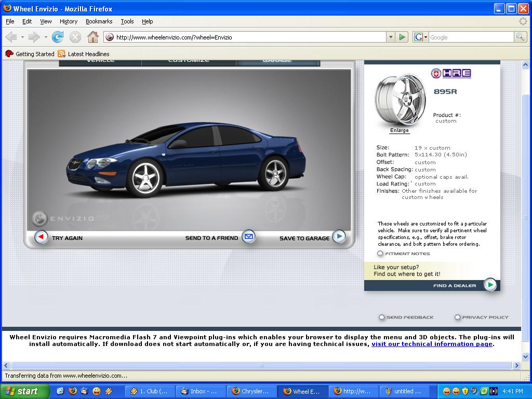The height and width of the screenshot is (399, 532).
Task: Click the system tray clock 4:41 PM
Action: (513, 391)
